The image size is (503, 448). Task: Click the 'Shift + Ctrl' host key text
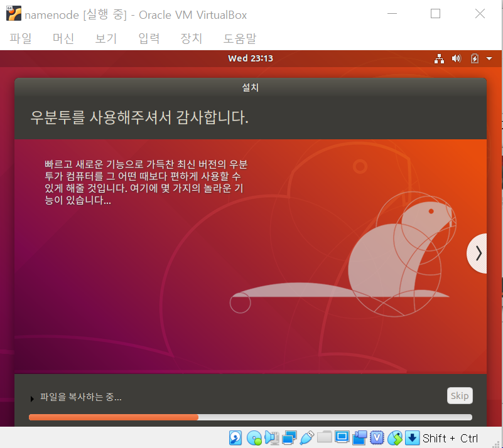(x=450, y=439)
